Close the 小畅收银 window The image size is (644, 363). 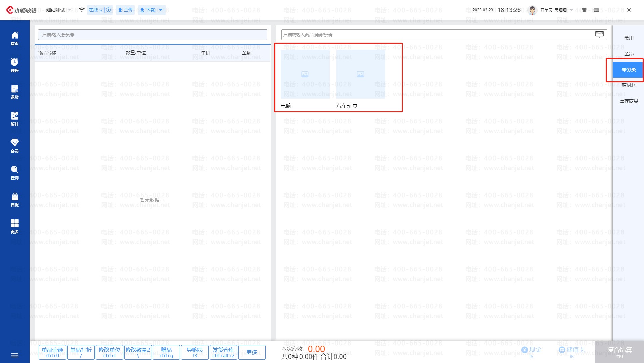pos(629,10)
